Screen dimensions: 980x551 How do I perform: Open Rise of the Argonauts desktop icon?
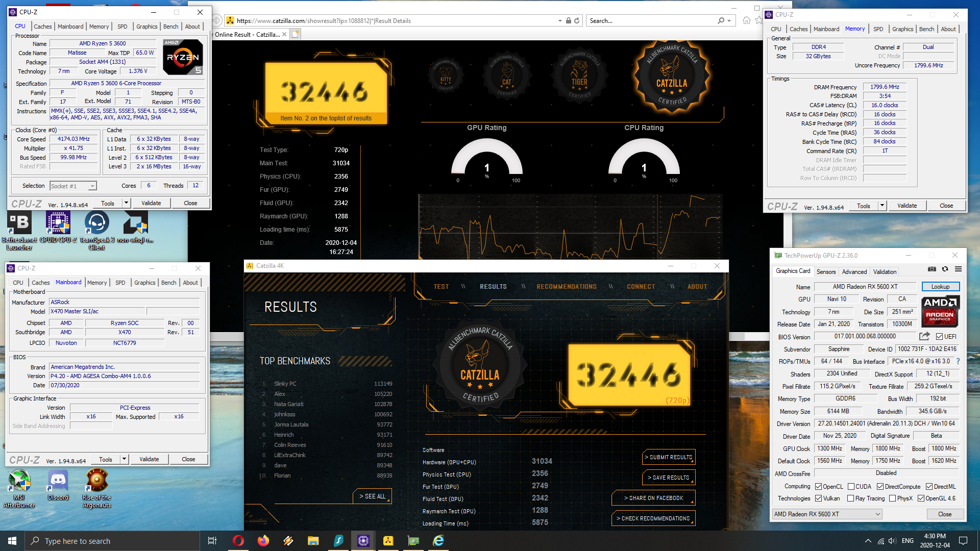point(96,489)
